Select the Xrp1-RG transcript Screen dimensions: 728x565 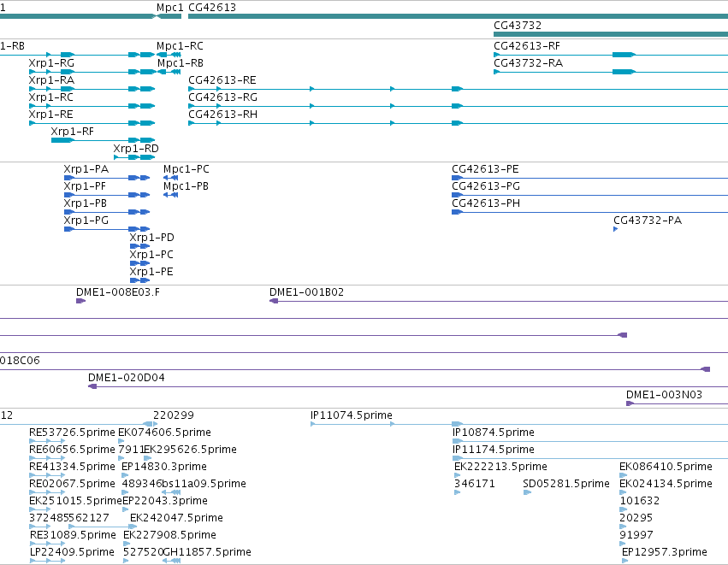(x=51, y=63)
